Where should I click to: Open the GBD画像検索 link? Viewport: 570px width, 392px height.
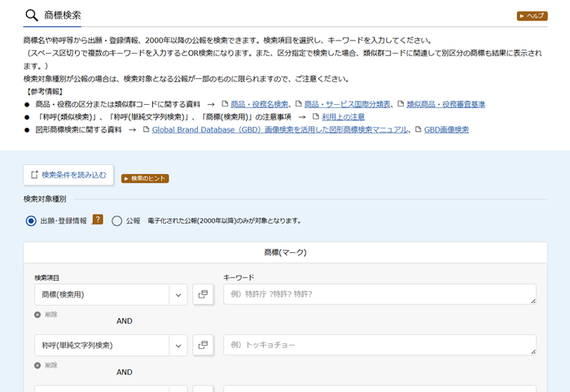pos(446,129)
